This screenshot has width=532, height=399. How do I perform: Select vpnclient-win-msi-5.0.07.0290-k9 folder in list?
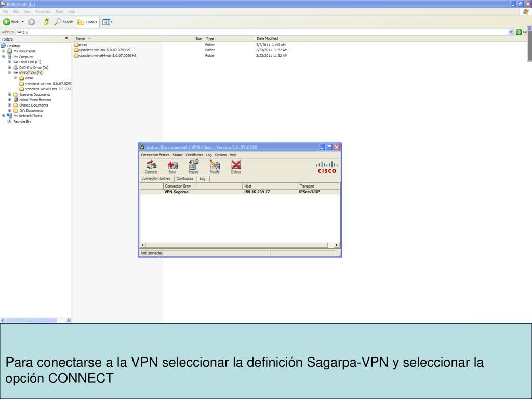tap(102, 50)
